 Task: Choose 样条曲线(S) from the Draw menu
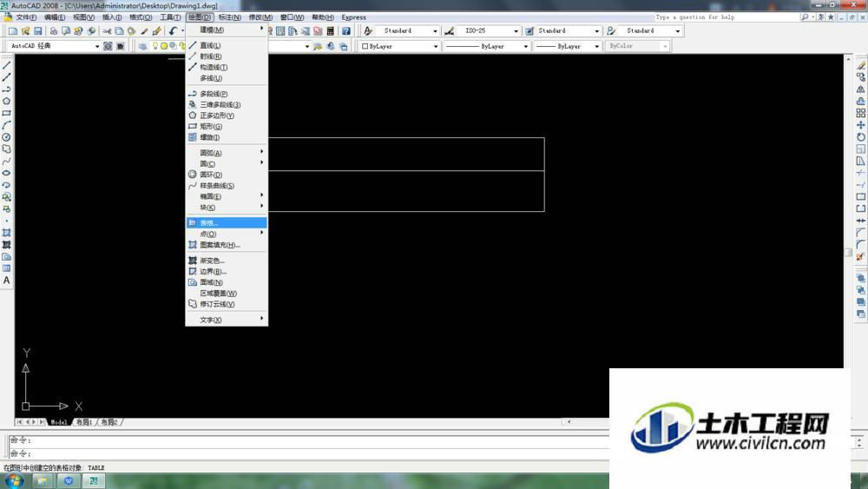coord(227,186)
